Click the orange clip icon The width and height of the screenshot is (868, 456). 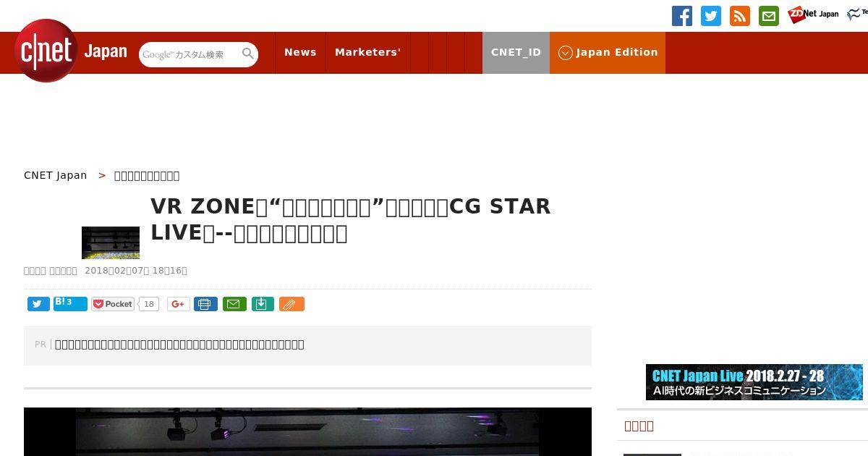pos(292,304)
